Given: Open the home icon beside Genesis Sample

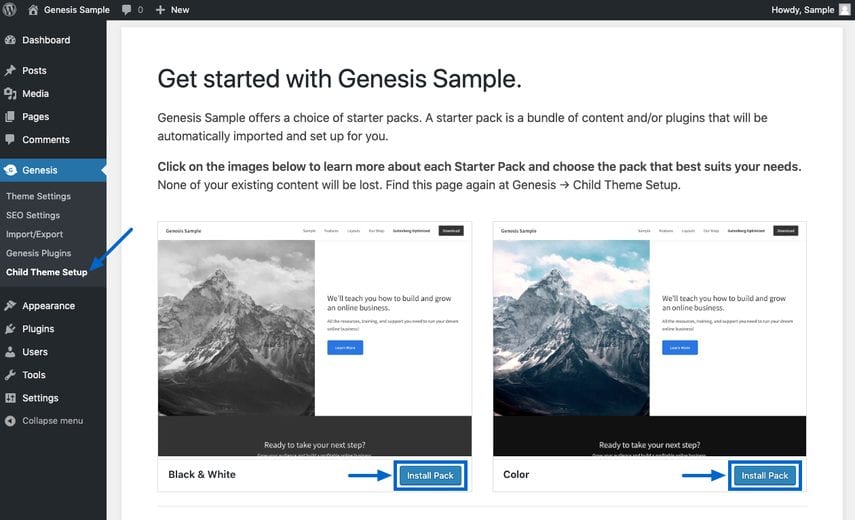Looking at the screenshot, I should click(33, 9).
